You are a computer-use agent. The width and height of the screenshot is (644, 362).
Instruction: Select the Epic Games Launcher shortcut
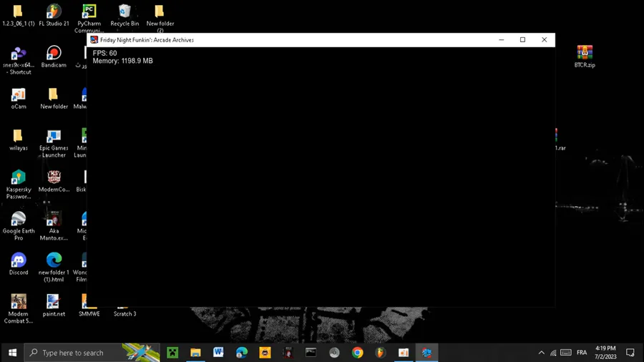pos(54,143)
